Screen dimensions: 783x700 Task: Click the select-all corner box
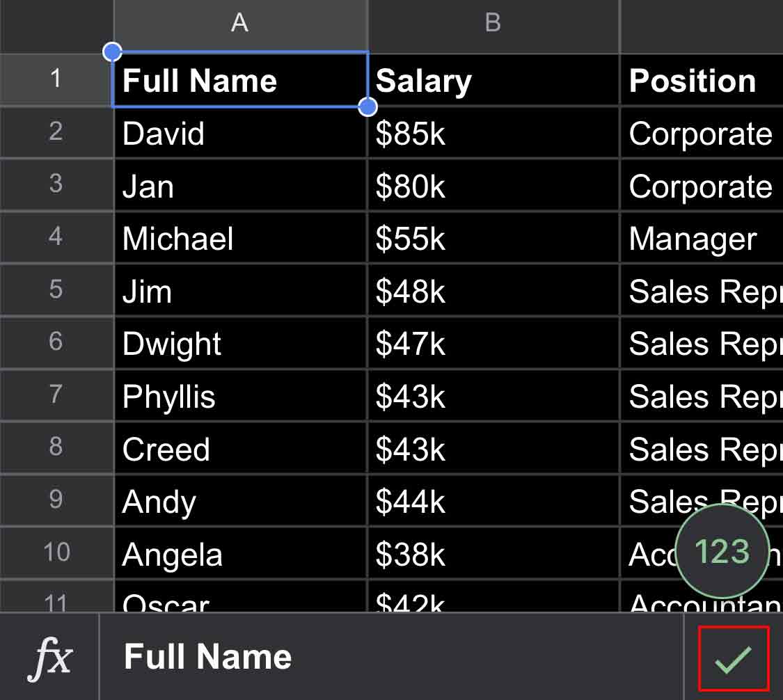click(56, 25)
